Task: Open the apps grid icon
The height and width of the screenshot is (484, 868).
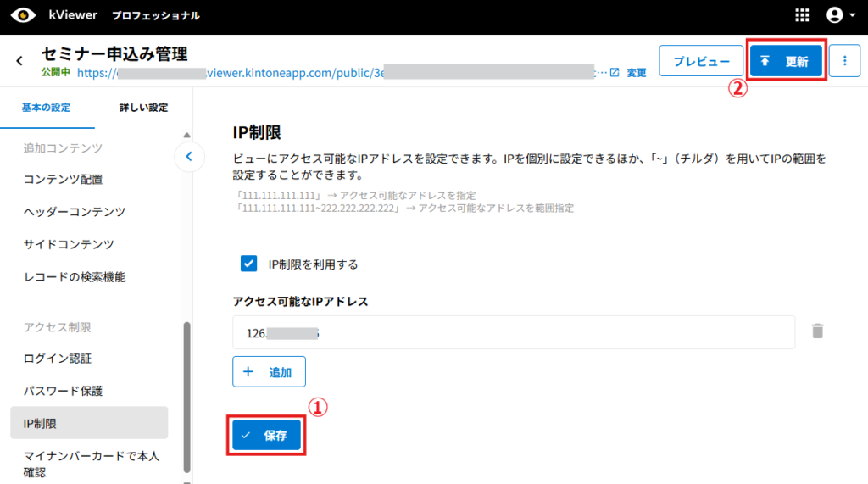Action: (x=802, y=15)
